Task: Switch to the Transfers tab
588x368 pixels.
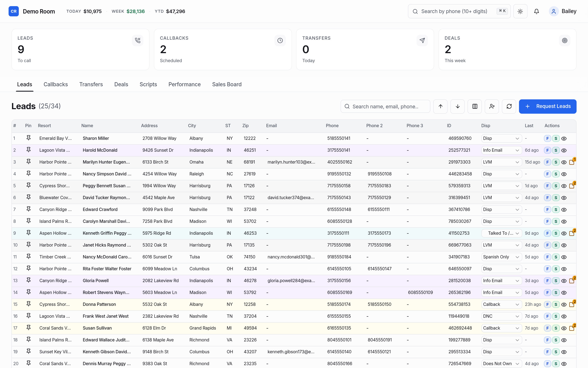Action: (91, 84)
